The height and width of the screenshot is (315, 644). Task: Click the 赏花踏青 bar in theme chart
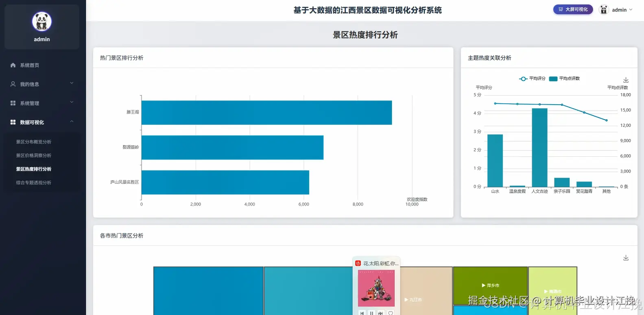coord(584,184)
